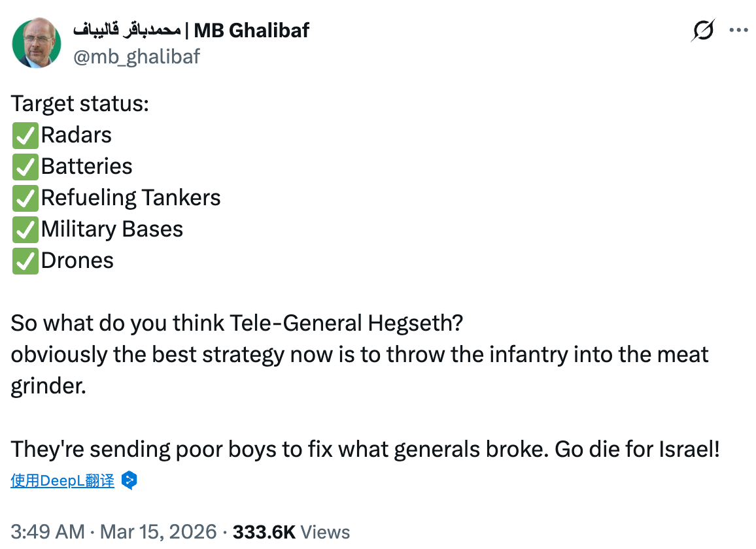The width and height of the screenshot is (756, 549).
Task: Click the green checkmark beside Batteries
Action: coord(25,167)
